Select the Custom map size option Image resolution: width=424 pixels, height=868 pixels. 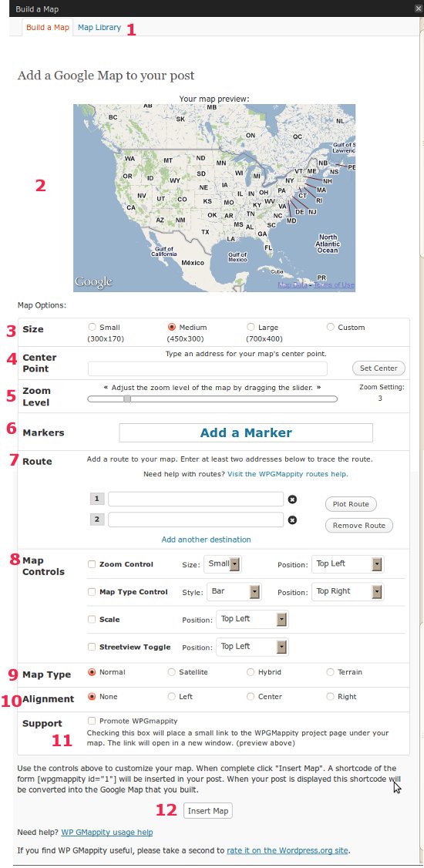(x=331, y=327)
